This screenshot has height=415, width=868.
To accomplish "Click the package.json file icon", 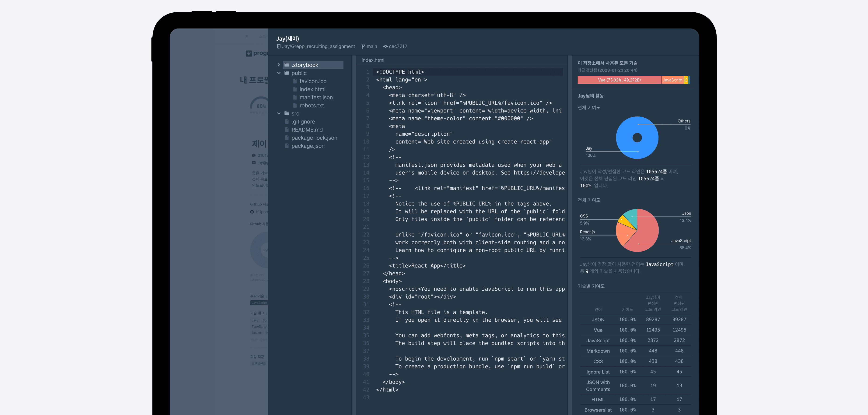I will (x=287, y=146).
